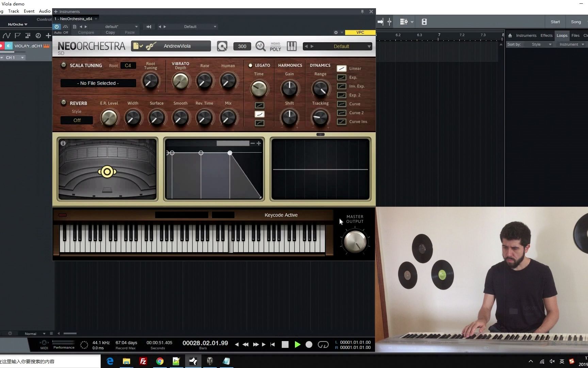This screenshot has height=368, width=588.
Task: Click the fast-forward transport button
Action: (256, 344)
